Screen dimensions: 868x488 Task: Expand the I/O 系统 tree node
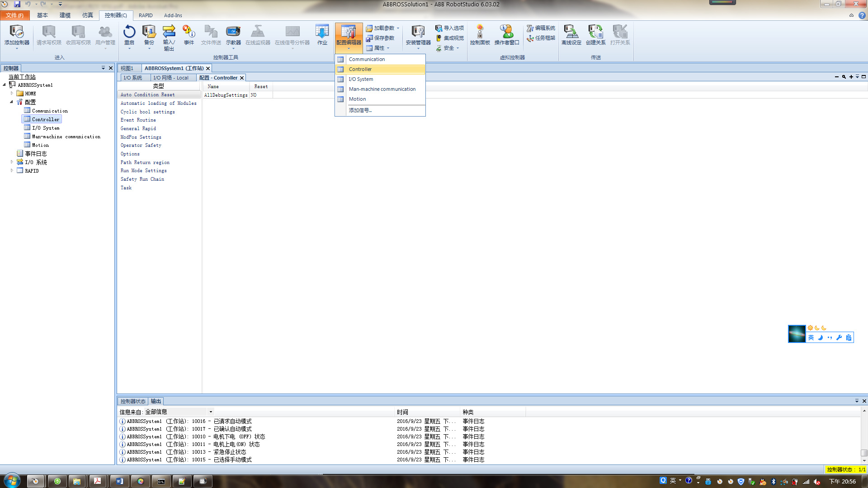coord(12,162)
